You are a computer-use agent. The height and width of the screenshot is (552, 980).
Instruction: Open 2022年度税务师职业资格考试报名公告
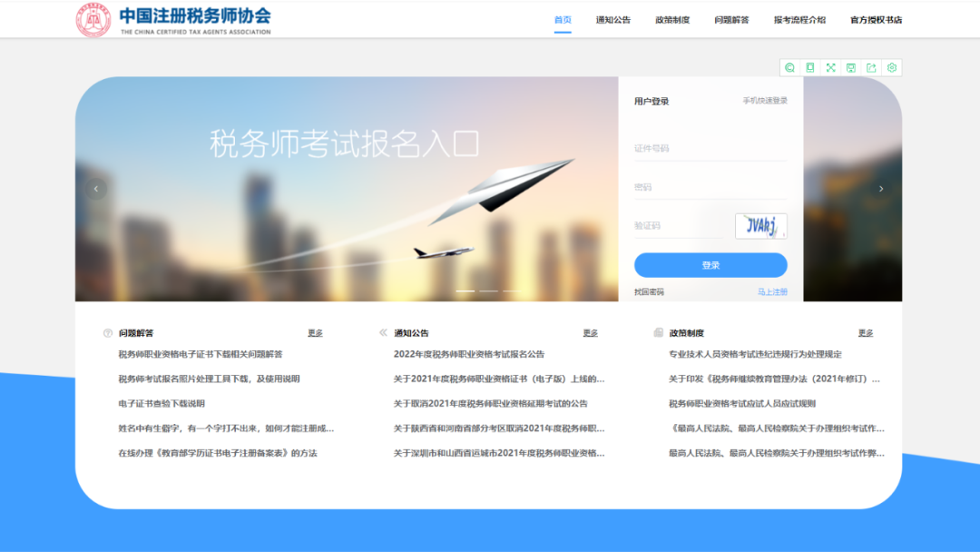[469, 354]
